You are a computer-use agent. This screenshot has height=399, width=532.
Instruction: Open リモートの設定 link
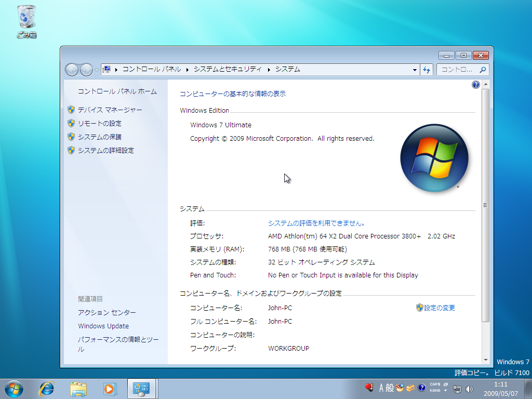[x=100, y=124]
